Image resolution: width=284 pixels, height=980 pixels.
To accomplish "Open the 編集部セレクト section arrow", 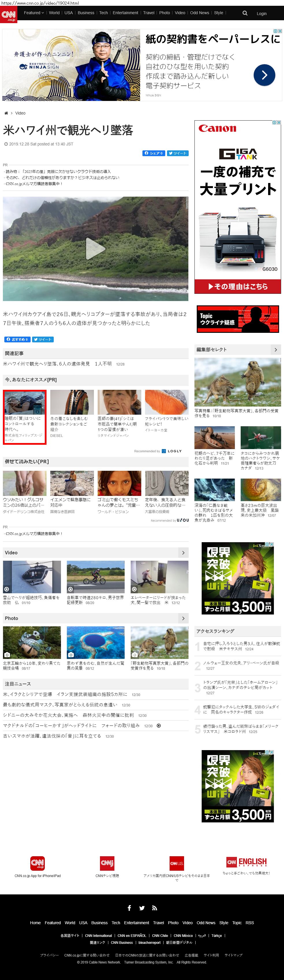I will pos(276,349).
